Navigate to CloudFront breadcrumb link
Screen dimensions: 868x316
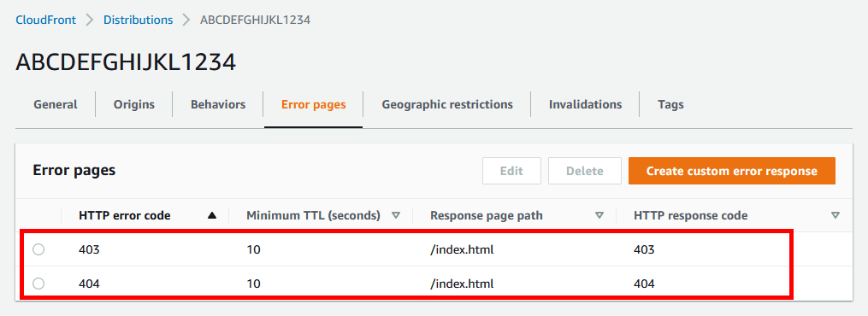(x=46, y=20)
